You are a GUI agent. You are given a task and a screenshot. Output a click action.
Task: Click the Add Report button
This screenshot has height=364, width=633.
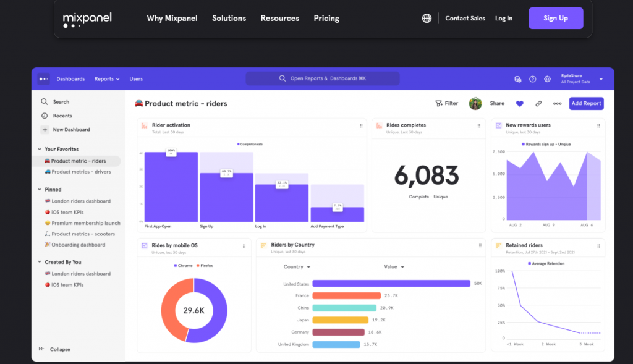click(x=586, y=103)
